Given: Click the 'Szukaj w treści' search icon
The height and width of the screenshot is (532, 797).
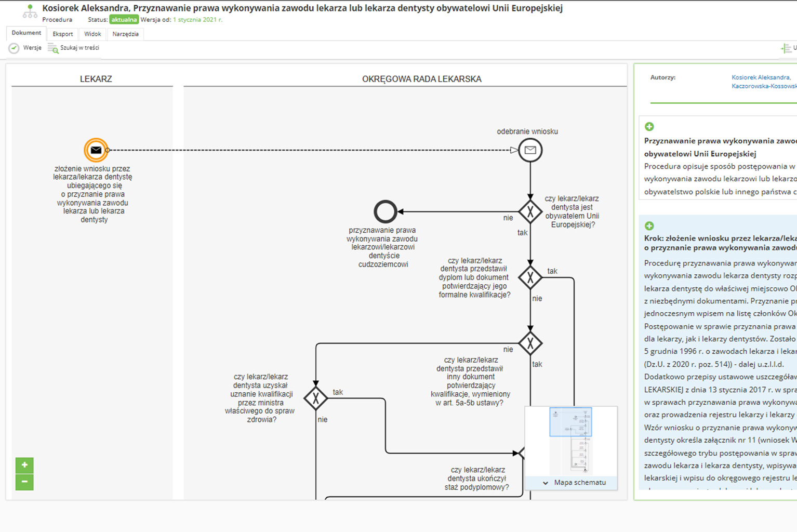Looking at the screenshot, I should coord(53,48).
